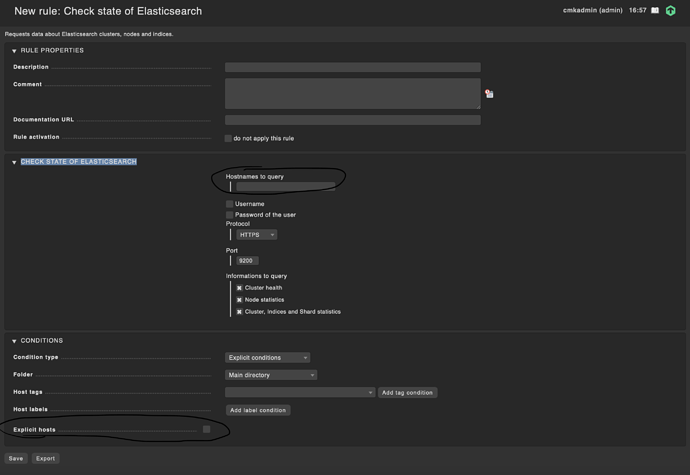
Task: Click Add label condition button
Action: 258,410
